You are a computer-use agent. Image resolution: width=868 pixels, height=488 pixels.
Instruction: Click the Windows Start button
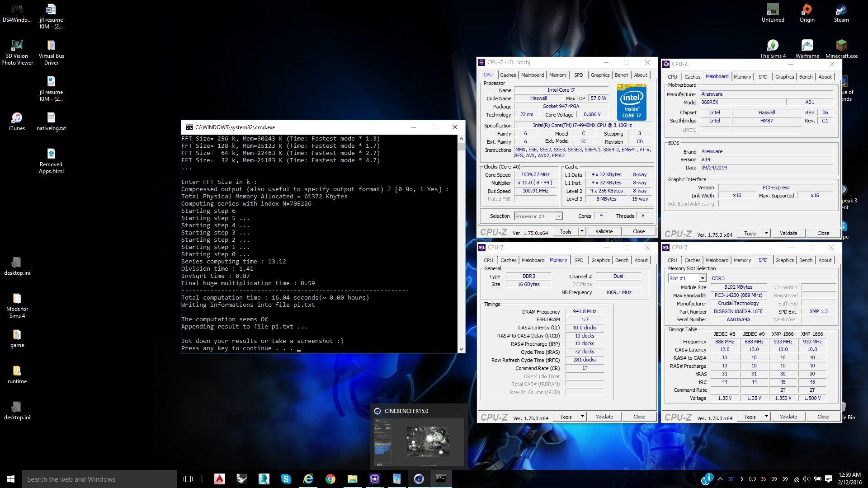pyautogui.click(x=11, y=479)
